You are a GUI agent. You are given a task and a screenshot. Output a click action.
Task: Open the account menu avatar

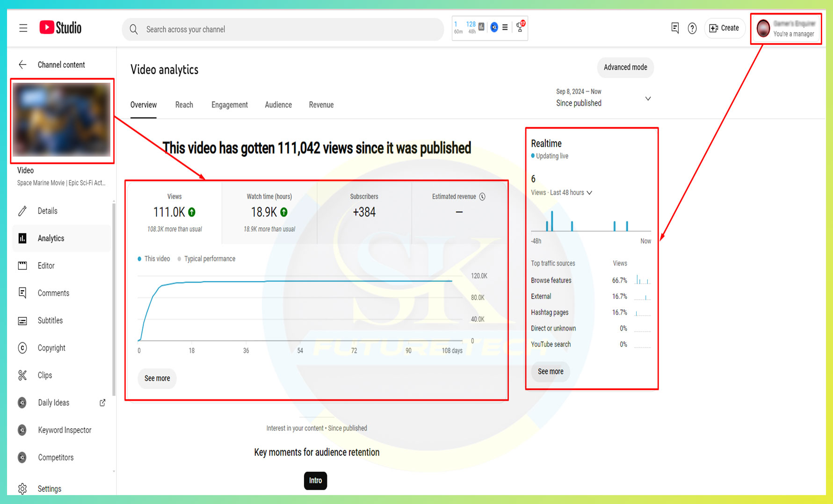[x=763, y=29]
